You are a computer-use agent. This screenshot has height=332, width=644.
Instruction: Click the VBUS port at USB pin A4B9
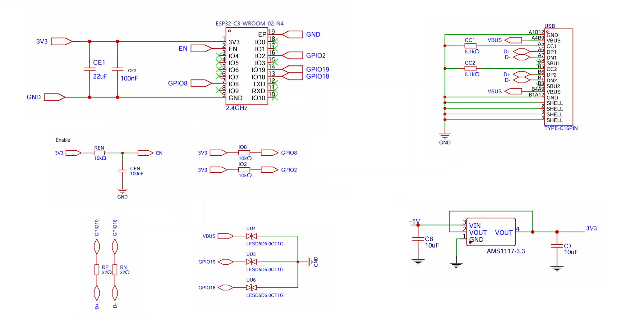513,40
